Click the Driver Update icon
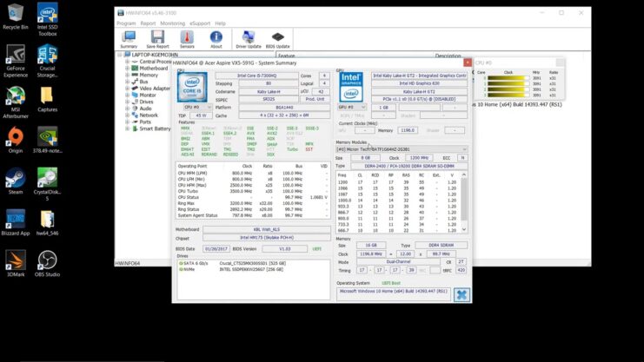Image resolution: width=644 pixels, height=362 pixels. coord(248,39)
